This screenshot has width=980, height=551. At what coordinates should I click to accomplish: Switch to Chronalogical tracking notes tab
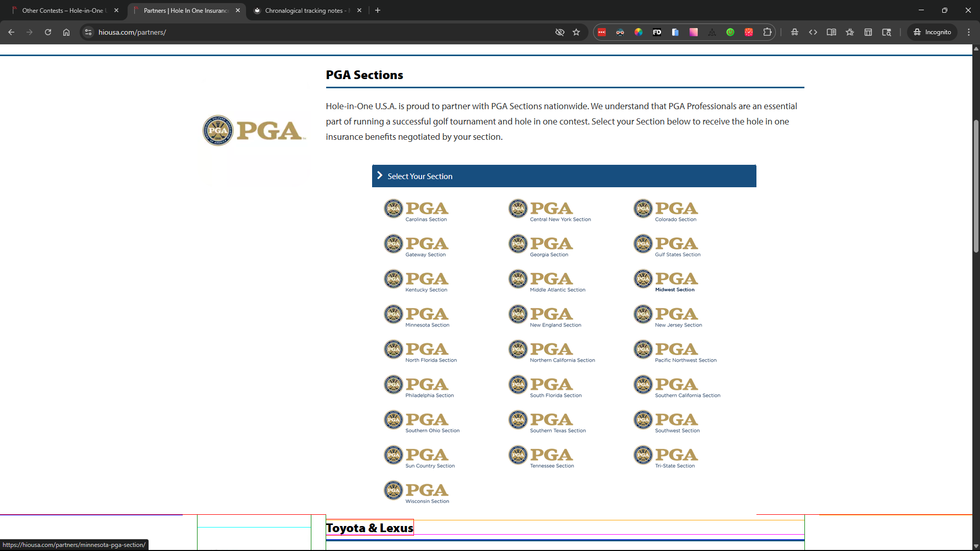click(x=308, y=10)
